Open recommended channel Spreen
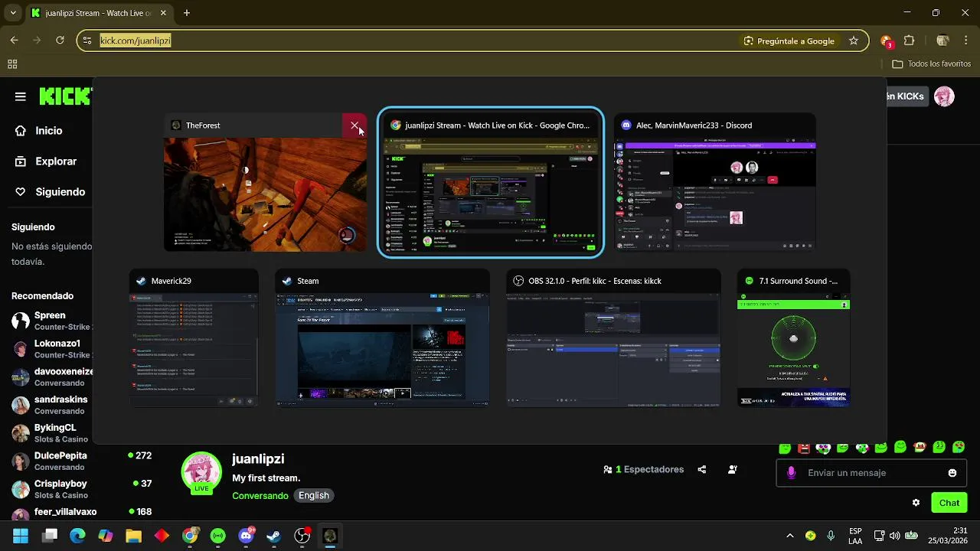This screenshot has width=980, height=551. tap(52, 321)
